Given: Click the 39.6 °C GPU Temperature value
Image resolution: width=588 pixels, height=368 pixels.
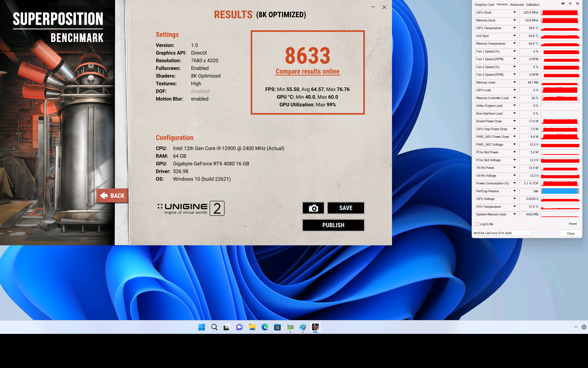Looking at the screenshot, I should pos(530,28).
